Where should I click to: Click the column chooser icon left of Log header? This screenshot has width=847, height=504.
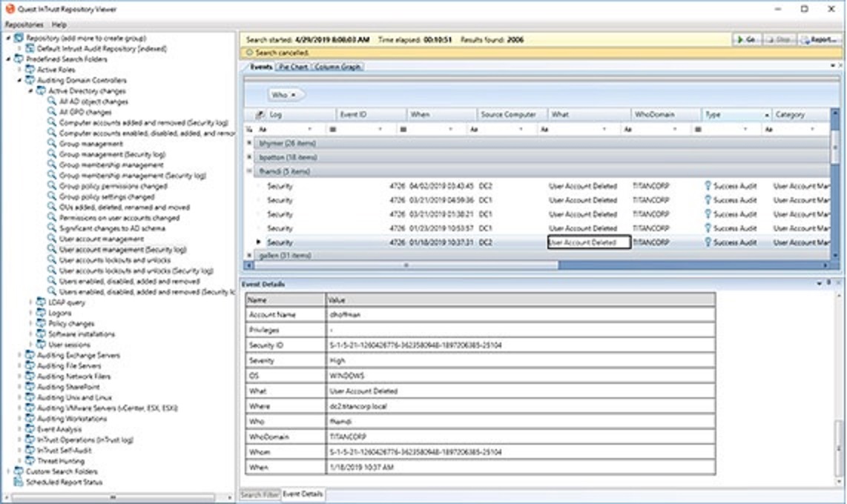click(260, 114)
